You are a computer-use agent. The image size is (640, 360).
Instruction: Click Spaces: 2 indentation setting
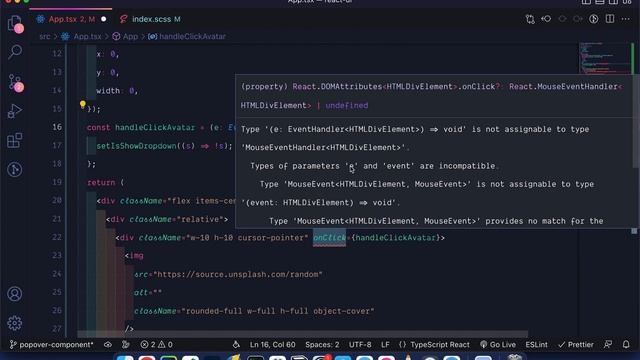pos(322,345)
